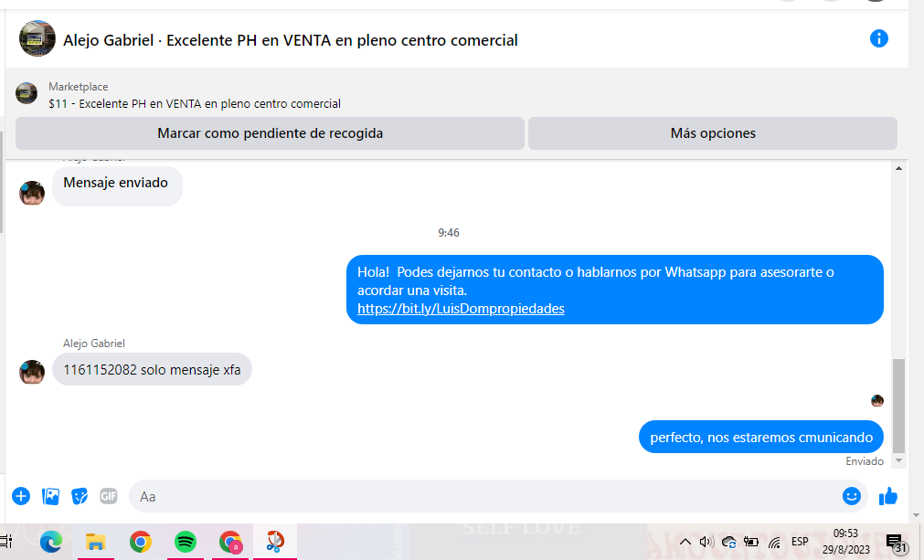Click the 'Aa' message input field
Image resolution: width=924 pixels, height=560 pixels.
483,496
